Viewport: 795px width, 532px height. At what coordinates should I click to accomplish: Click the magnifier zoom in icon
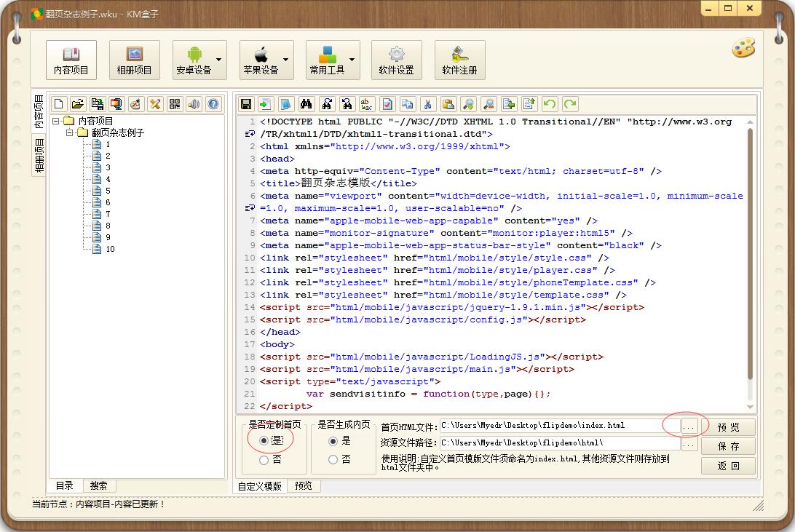pyautogui.click(x=469, y=104)
